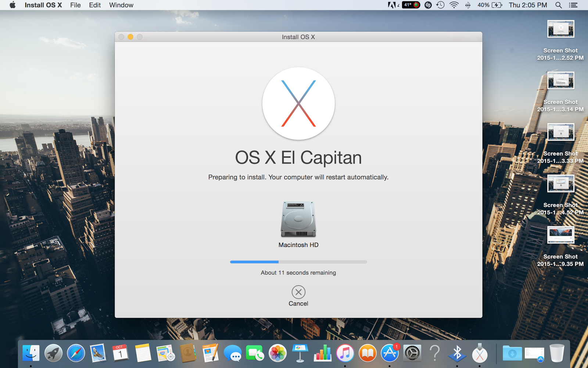This screenshot has height=368, width=588.
Task: Open the Window menu
Action: 121,5
